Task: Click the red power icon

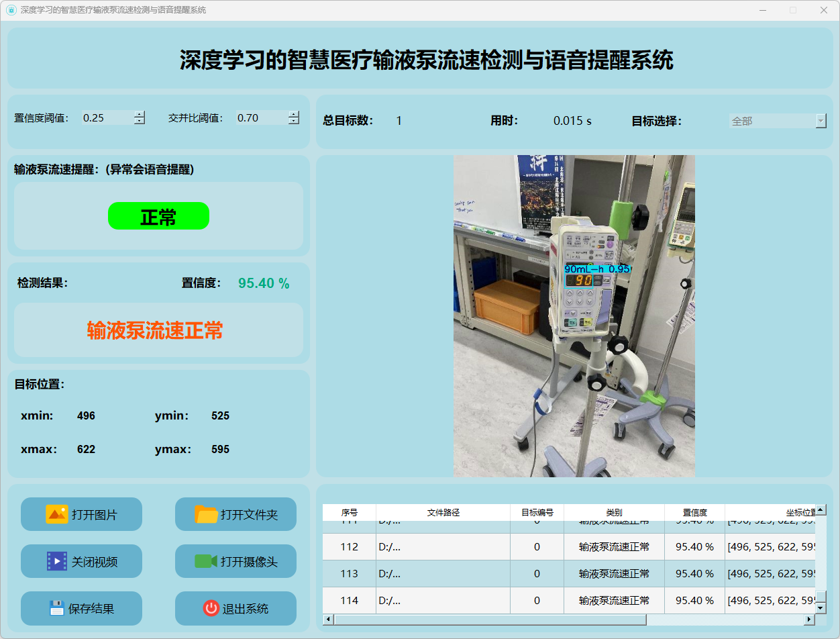Action: [211, 608]
